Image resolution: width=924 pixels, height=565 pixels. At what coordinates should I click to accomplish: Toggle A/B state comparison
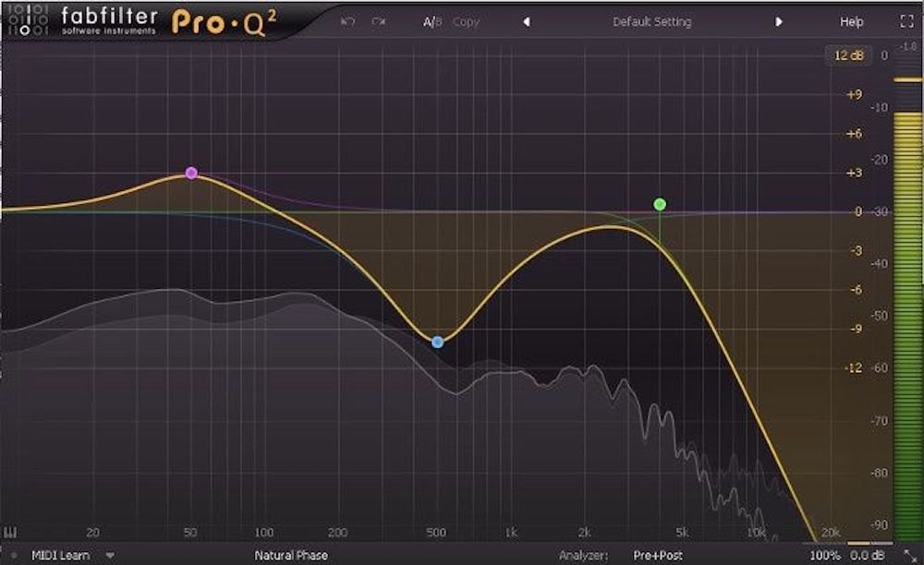[x=432, y=21]
